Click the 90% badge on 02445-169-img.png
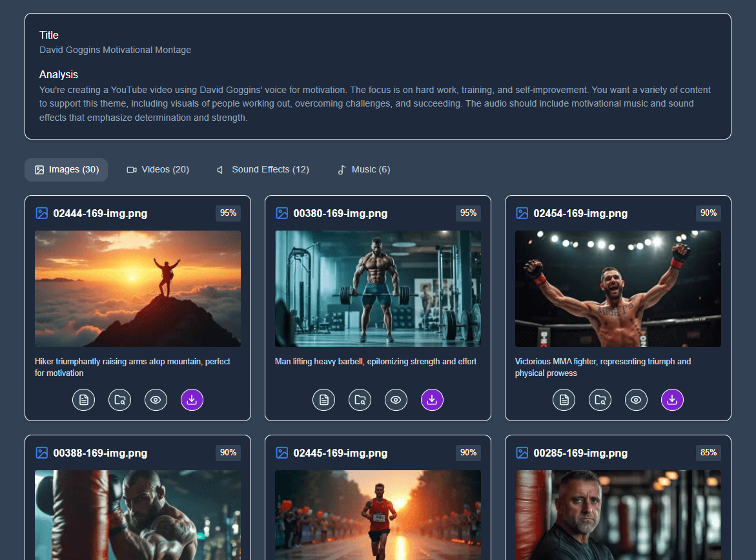 (468, 453)
